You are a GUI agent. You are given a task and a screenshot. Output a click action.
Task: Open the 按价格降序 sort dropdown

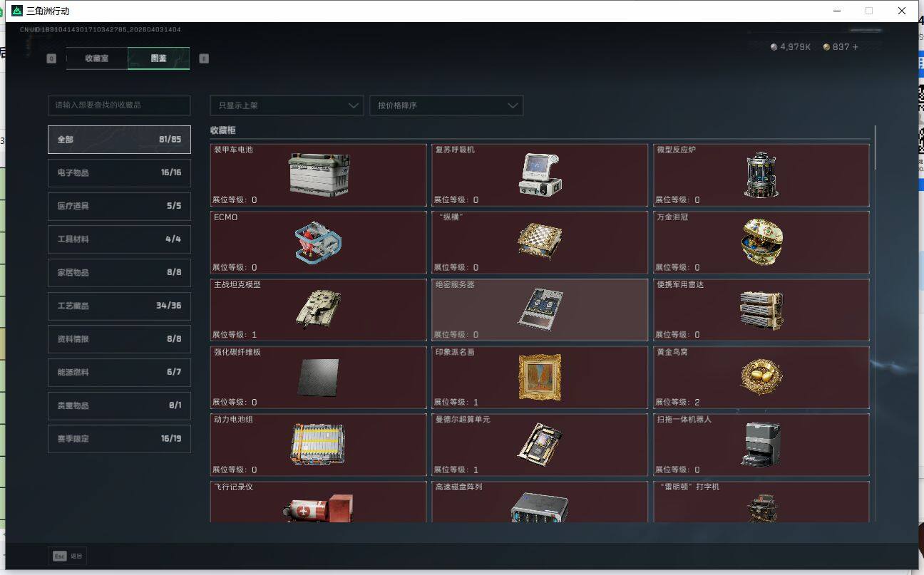point(446,105)
